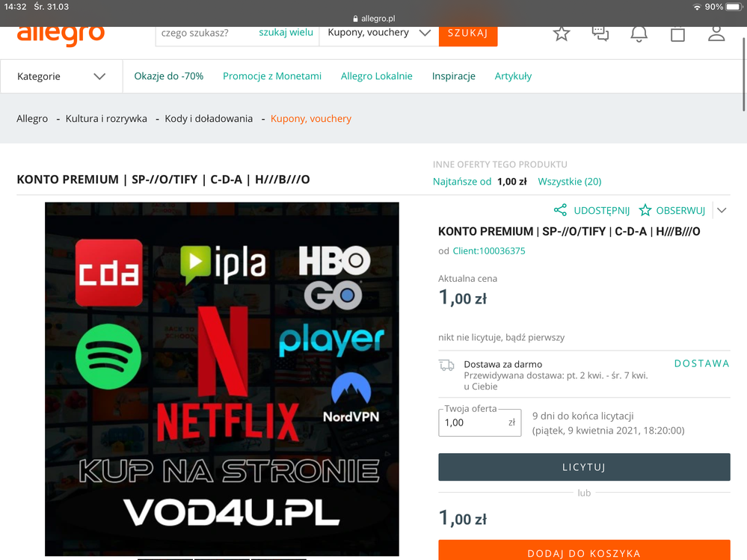Click the star icon beside OBSERWUJ

coord(645,210)
